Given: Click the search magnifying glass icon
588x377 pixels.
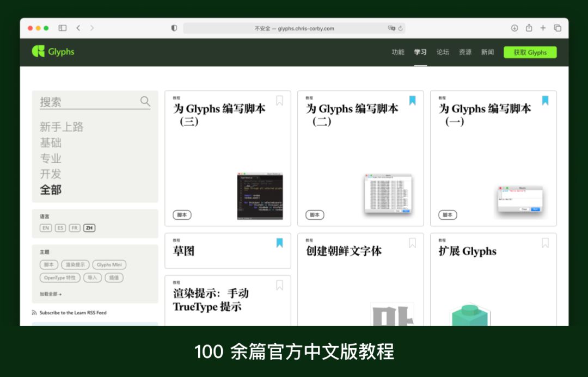Looking at the screenshot, I should click(145, 101).
